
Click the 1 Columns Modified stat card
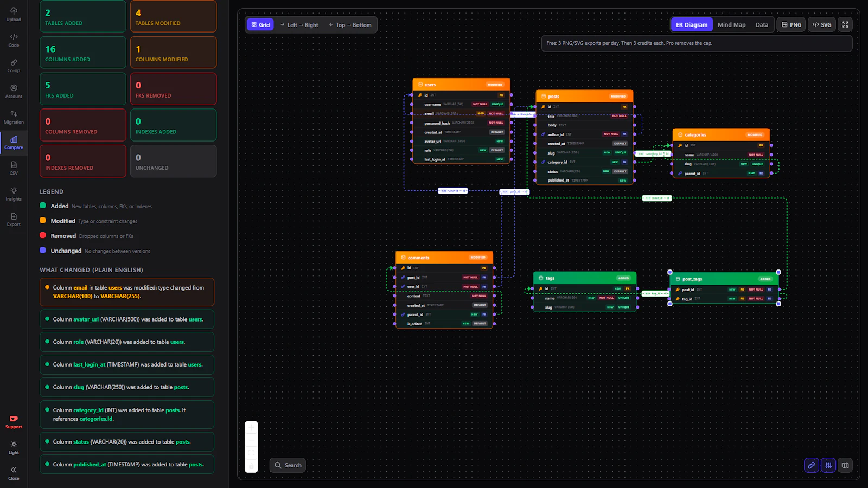click(x=173, y=53)
